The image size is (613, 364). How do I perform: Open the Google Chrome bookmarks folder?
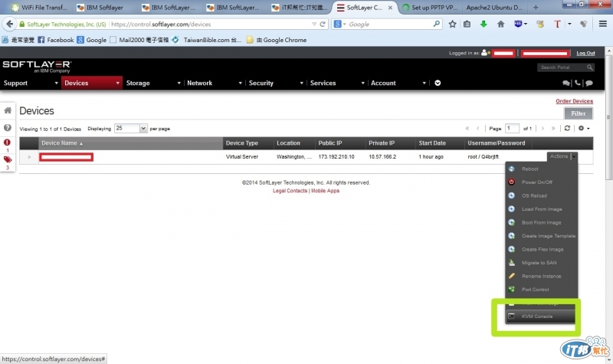[277, 40]
